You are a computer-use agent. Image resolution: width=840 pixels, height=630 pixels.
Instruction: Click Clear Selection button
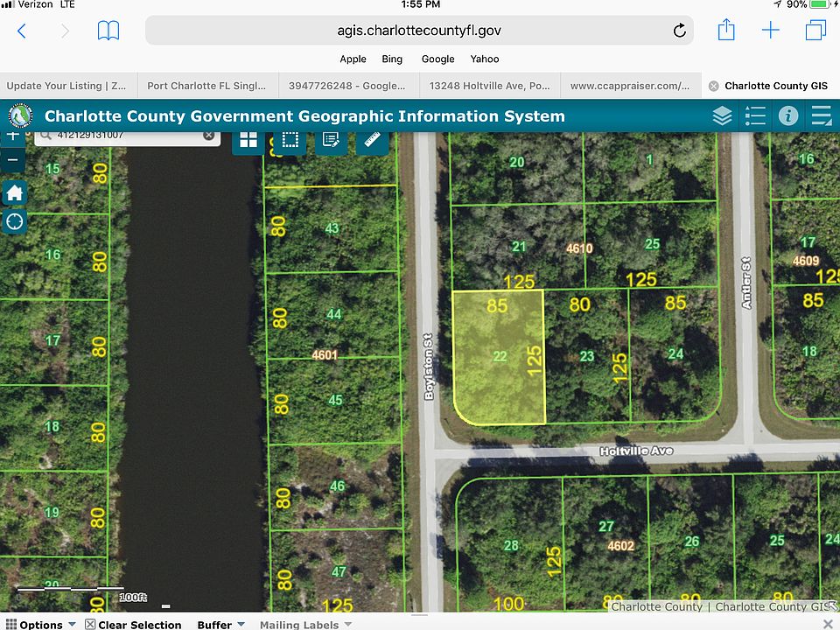click(x=133, y=624)
